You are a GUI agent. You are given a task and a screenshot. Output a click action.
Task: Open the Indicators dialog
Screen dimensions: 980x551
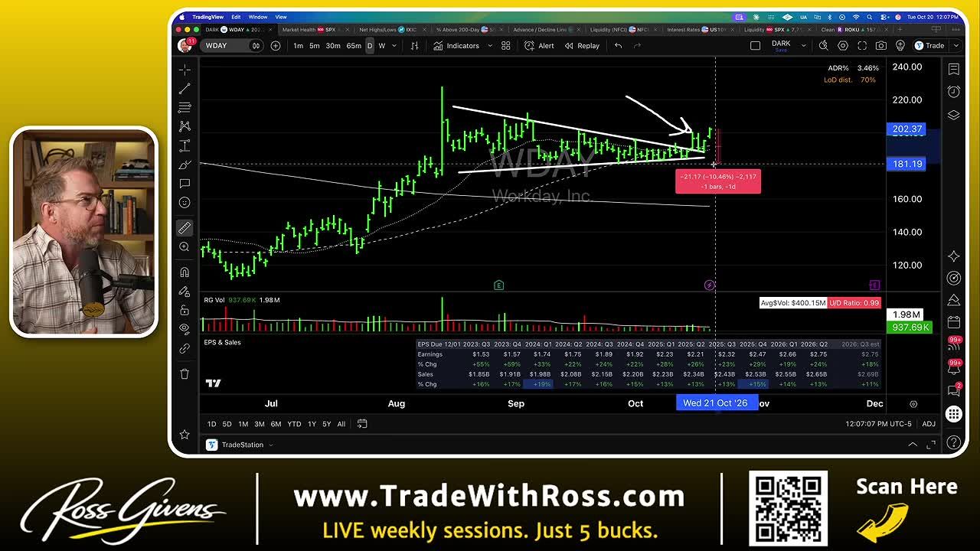coord(456,46)
